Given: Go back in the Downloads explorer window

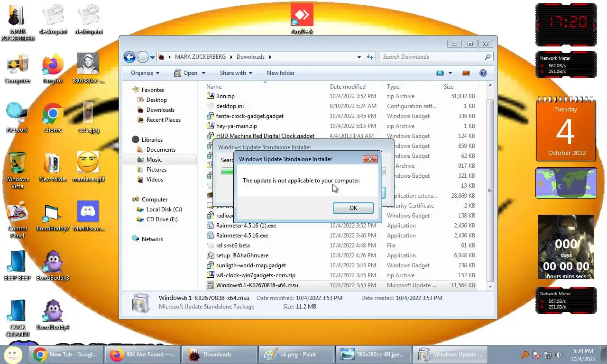Looking at the screenshot, I should click(129, 57).
